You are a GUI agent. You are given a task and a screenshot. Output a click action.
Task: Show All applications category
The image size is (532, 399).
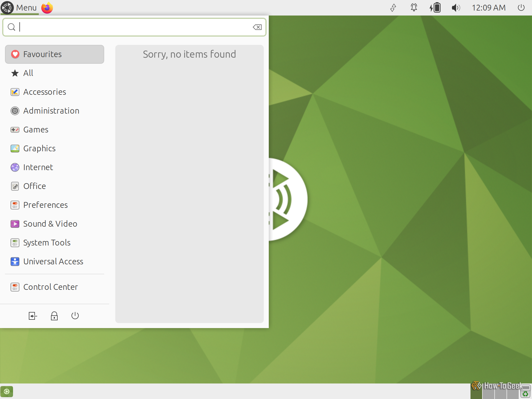point(55,73)
